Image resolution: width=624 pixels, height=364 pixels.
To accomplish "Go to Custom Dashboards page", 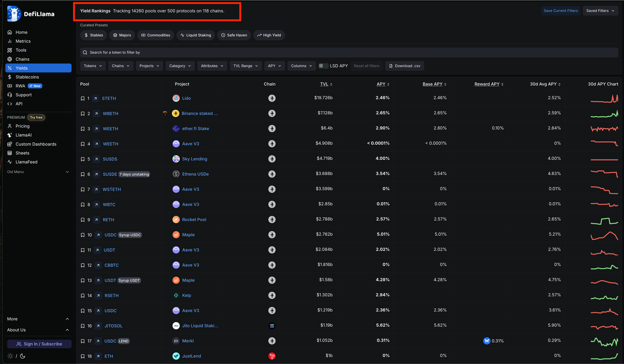I will tap(36, 144).
